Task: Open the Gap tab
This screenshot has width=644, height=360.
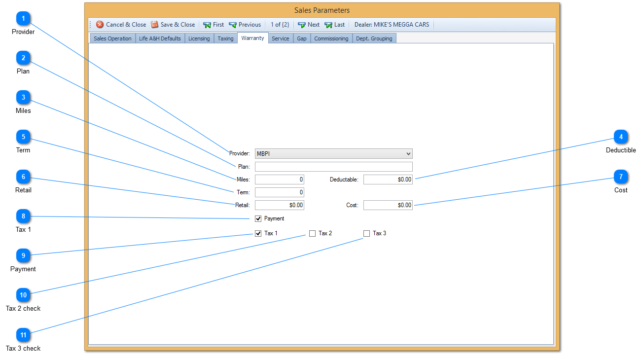Action: (x=302, y=38)
